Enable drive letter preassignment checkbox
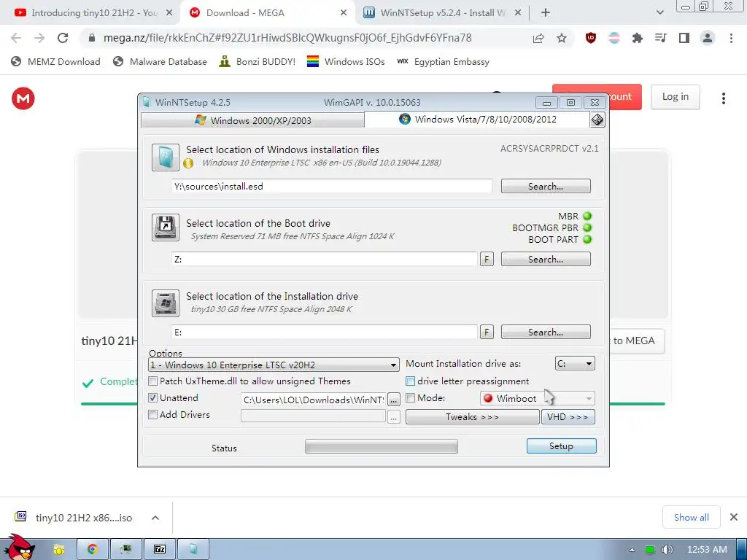747x560 pixels. pyautogui.click(x=410, y=381)
